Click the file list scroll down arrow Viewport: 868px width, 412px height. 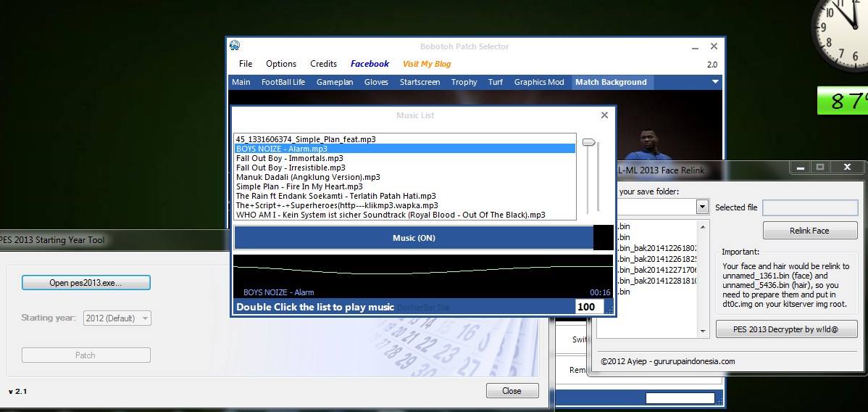point(703,331)
